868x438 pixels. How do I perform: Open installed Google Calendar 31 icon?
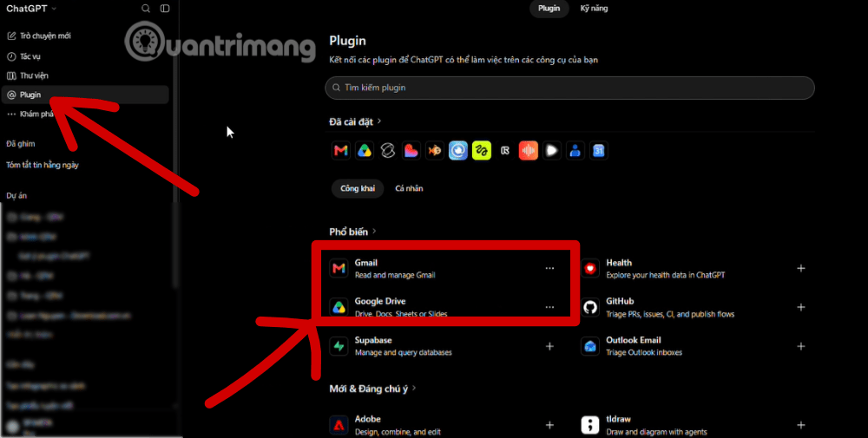point(598,150)
